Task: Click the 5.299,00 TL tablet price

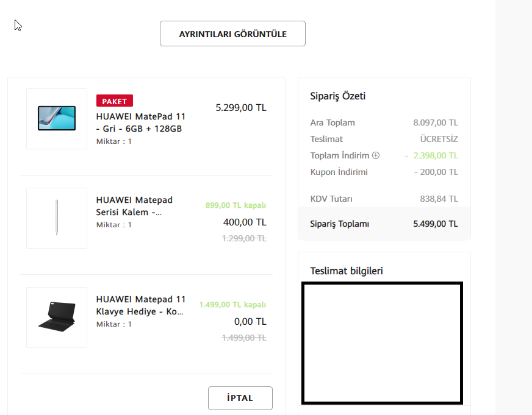Action: click(241, 108)
